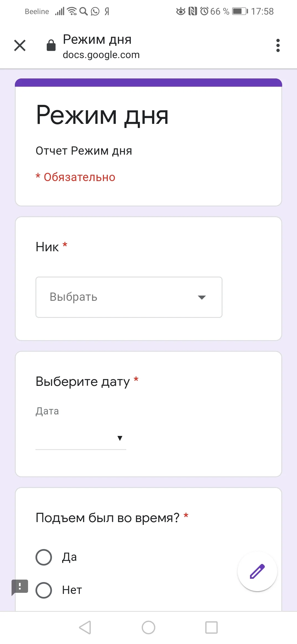Open recent apps with square button
Viewport: 297px width, 644px height.
point(211,627)
